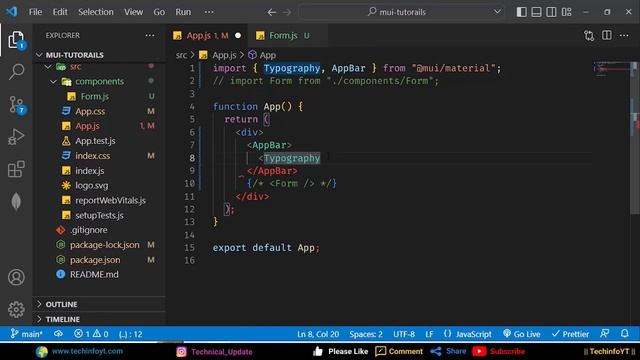
Task: Click the mui-tutorails command center search
Action: pyautogui.click(x=402, y=12)
